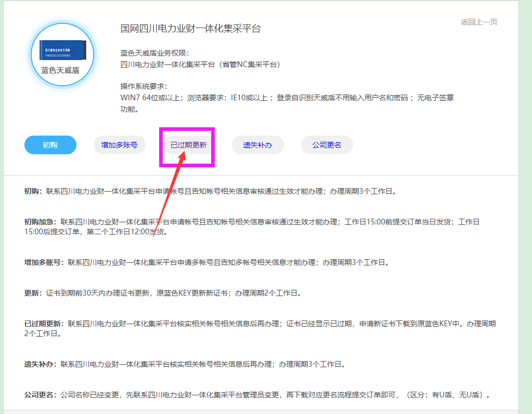This screenshot has width=532, height=414.
Task: Select the 初购 button
Action: pos(50,145)
